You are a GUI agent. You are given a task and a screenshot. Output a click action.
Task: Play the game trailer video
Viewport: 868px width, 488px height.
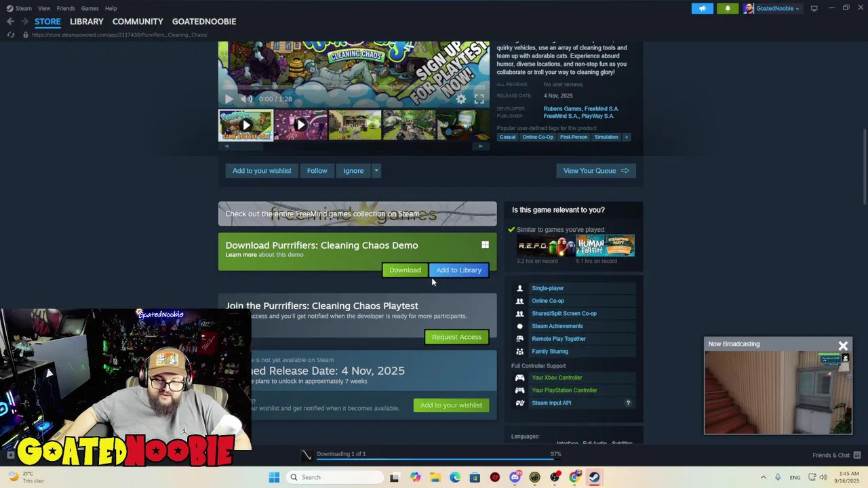pos(229,99)
